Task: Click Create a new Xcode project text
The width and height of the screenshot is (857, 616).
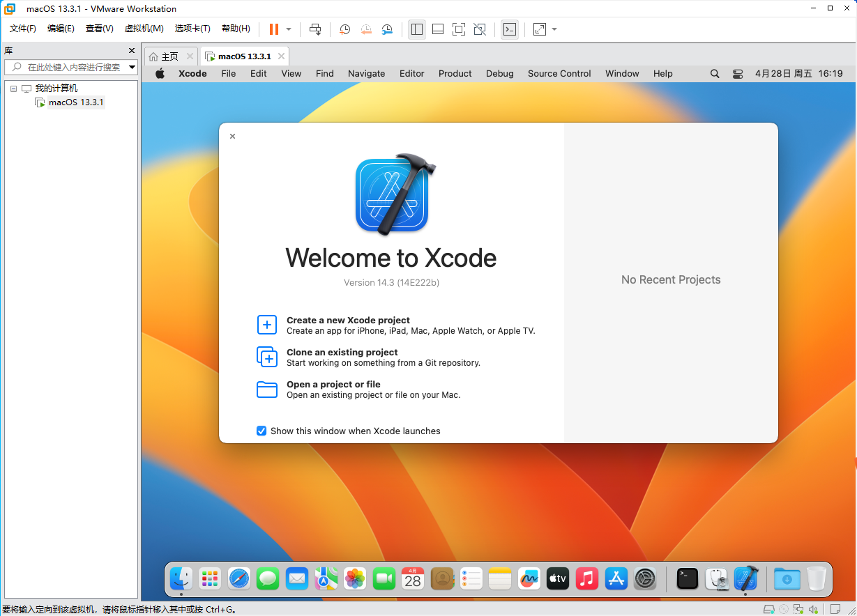Action: (348, 320)
